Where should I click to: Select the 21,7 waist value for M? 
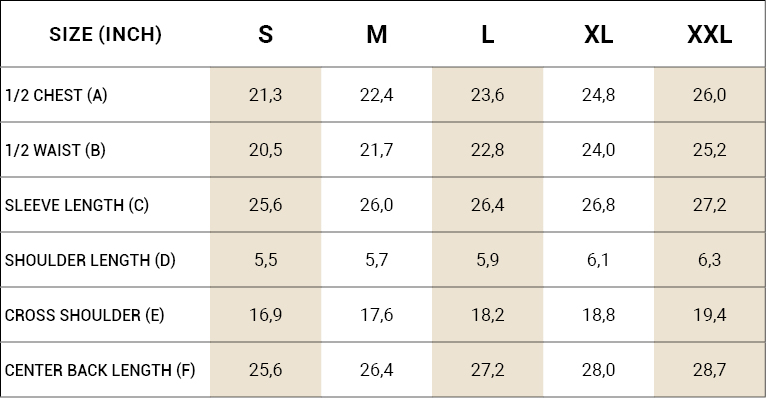(376, 151)
